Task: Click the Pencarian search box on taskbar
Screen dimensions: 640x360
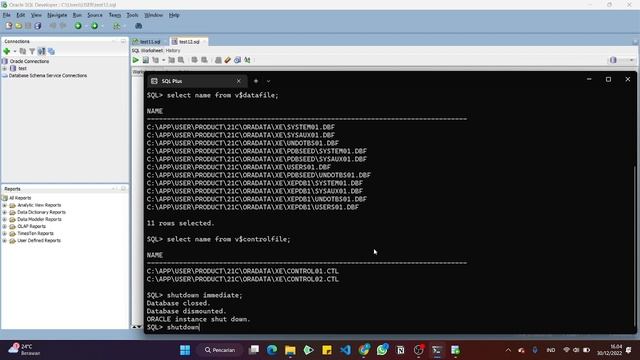Action: [x=220, y=350]
